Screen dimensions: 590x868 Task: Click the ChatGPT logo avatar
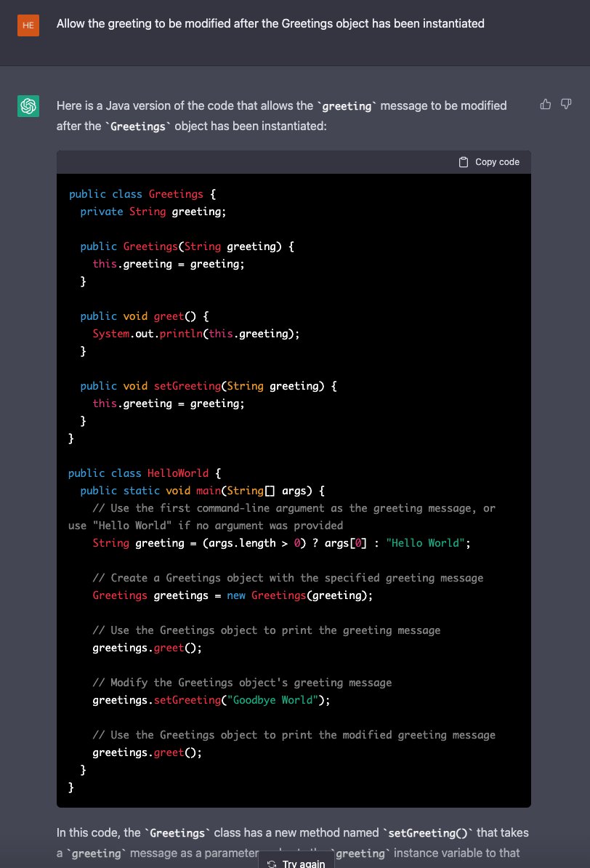28,105
